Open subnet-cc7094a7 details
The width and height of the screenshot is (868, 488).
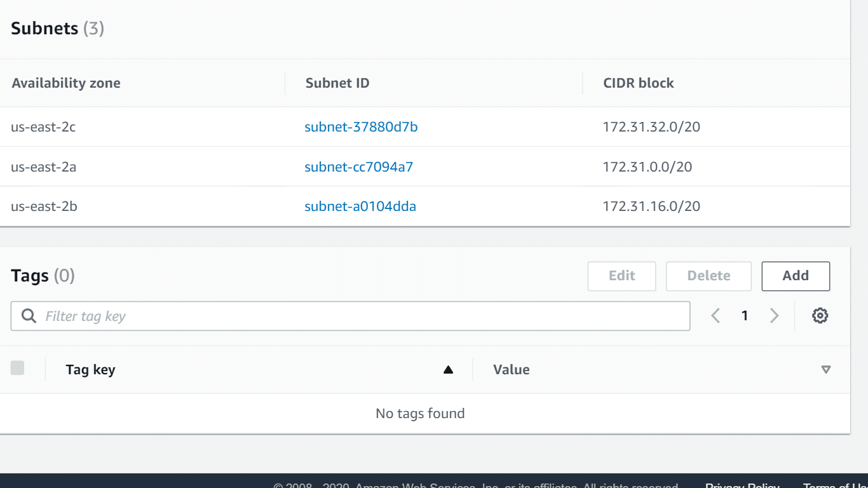coord(359,166)
